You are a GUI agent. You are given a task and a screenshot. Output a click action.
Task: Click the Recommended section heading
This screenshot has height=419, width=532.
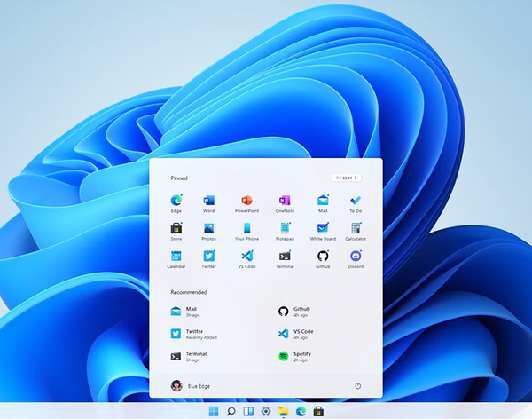189,292
